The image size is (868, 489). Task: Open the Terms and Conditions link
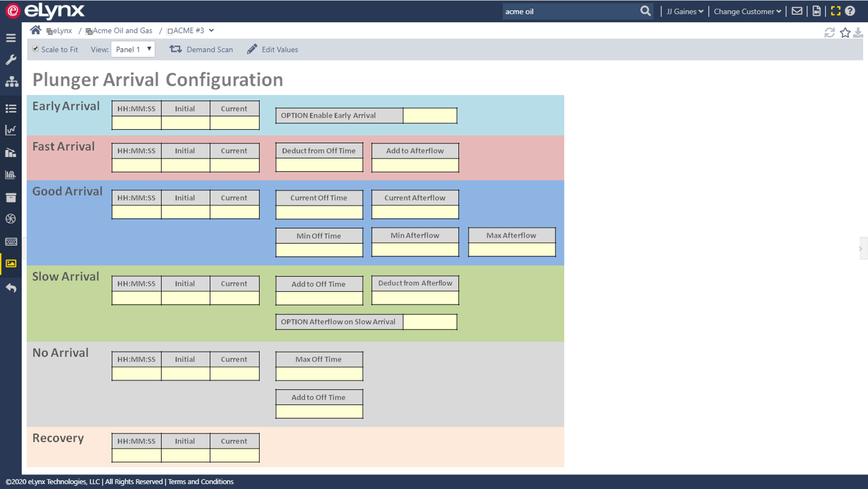pyautogui.click(x=201, y=481)
